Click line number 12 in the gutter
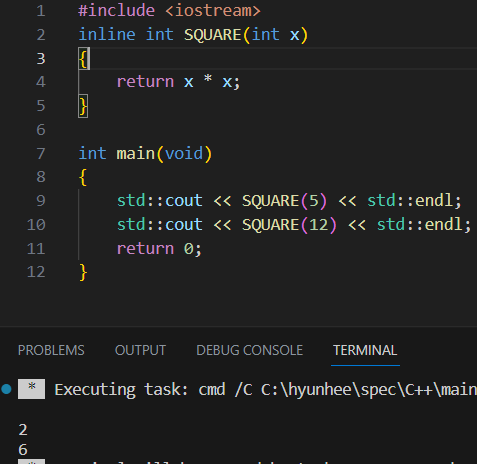Screen dimensions: 477x464 36,272
